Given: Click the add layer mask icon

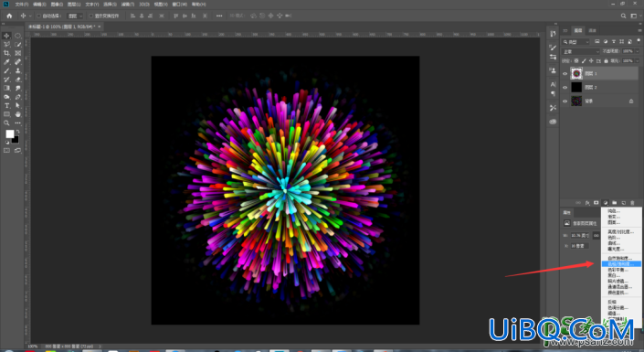Looking at the screenshot, I should pos(596,203).
